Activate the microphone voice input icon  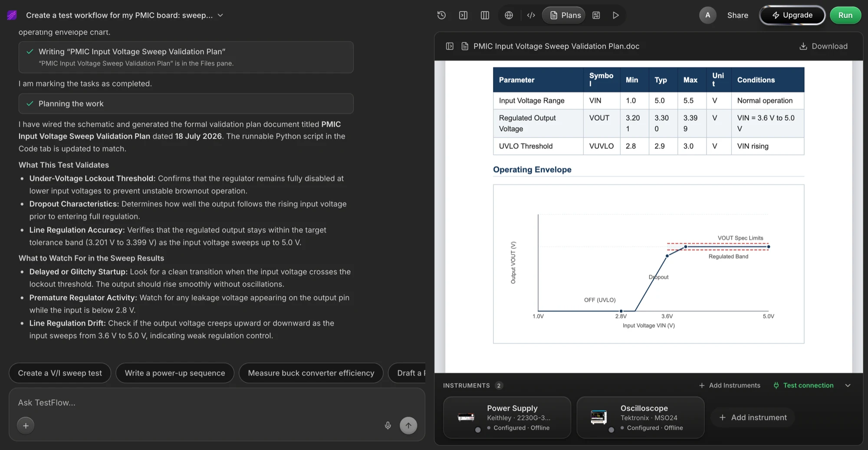tap(388, 426)
